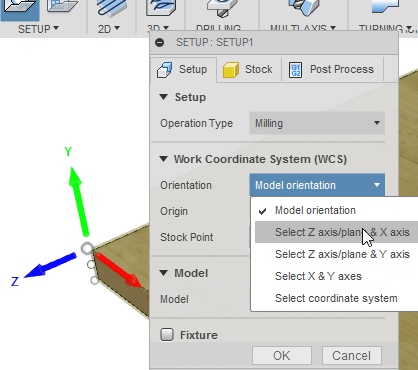Switch to the Stock tab

(248, 69)
